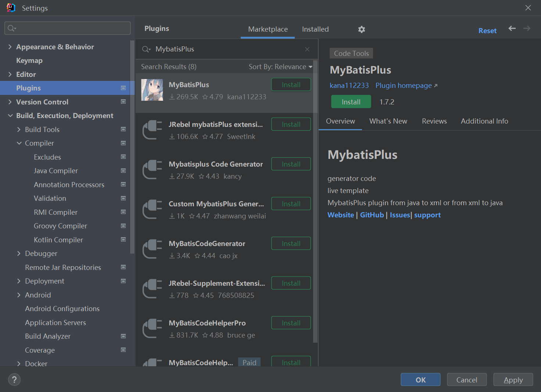Install MyBatisPlus from search results list
Screen dimensions: 541x392
[291, 85]
